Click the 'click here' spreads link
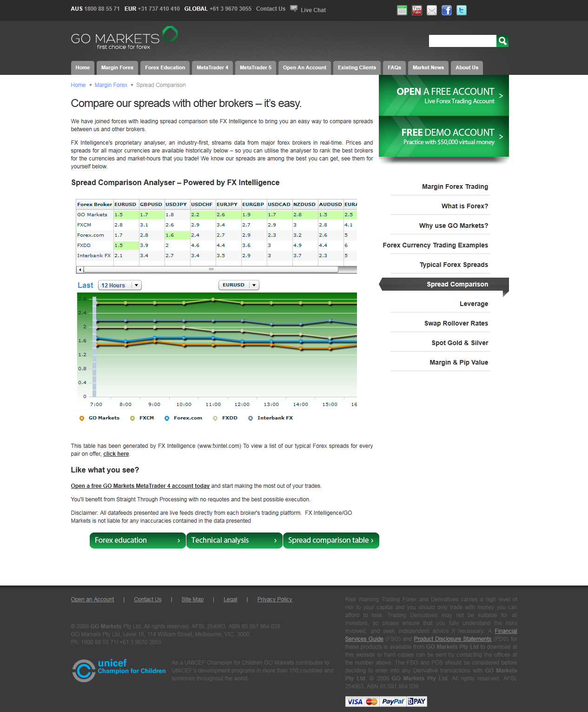 pos(116,454)
